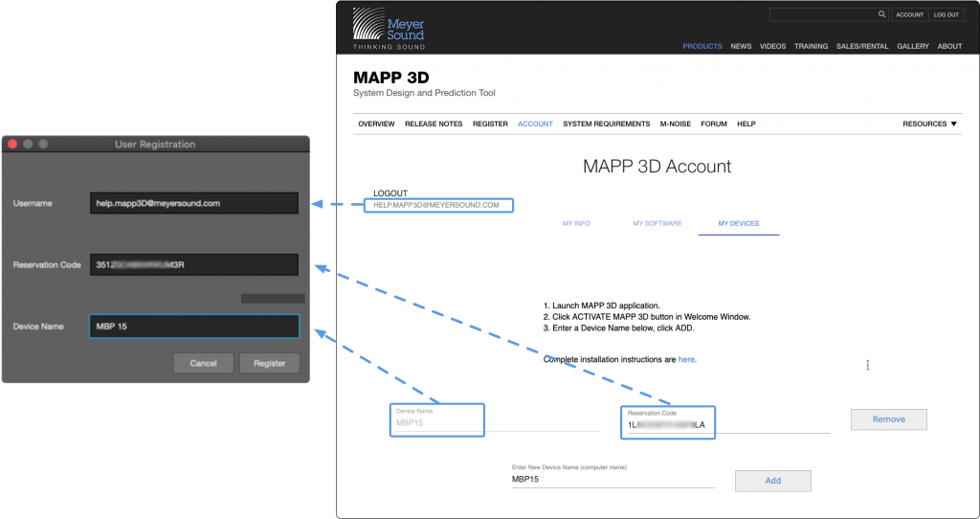Click the MAPP 3D Account heading
The height and width of the screenshot is (519, 980).
(x=657, y=167)
